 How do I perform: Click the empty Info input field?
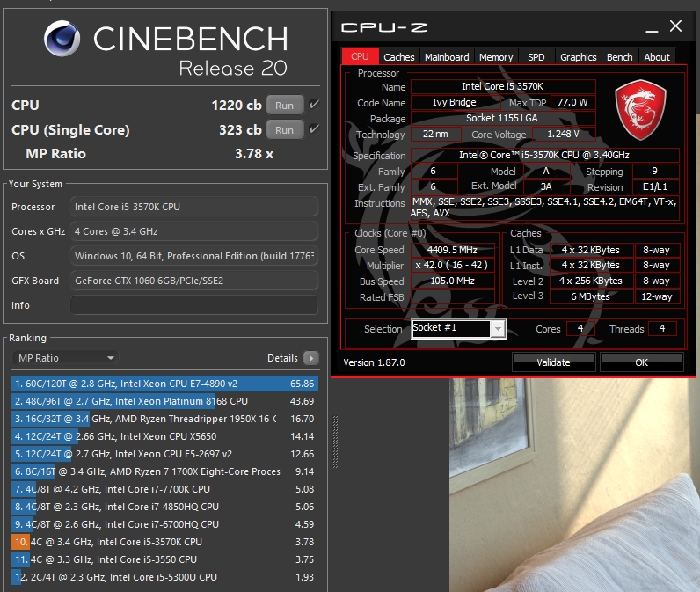coord(194,305)
